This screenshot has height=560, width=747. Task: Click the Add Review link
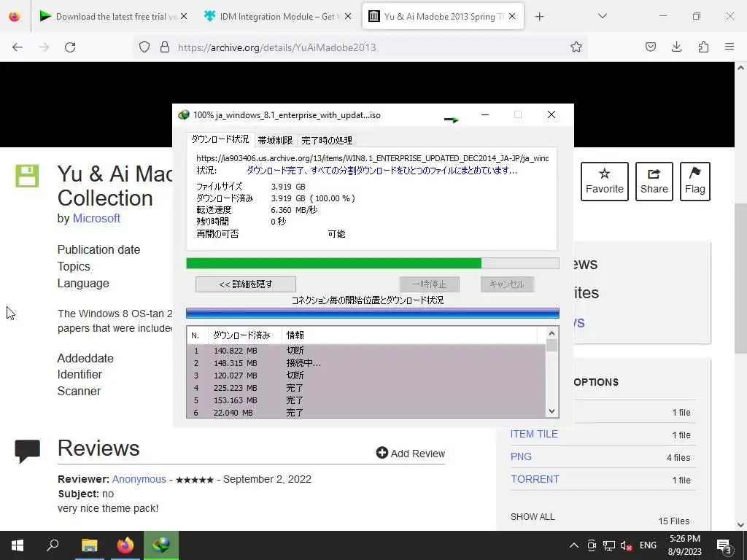coord(411,453)
